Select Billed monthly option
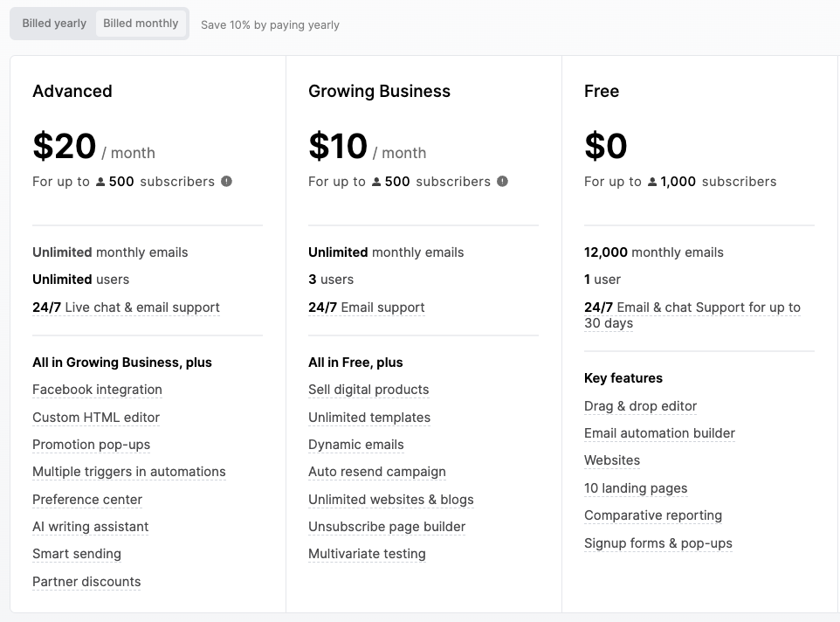840x622 pixels. [x=141, y=24]
